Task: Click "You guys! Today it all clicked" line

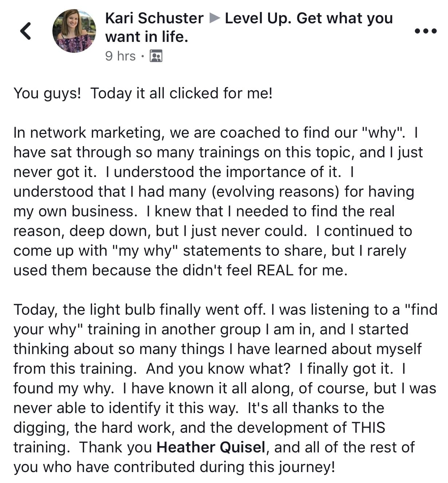Action: click(143, 93)
